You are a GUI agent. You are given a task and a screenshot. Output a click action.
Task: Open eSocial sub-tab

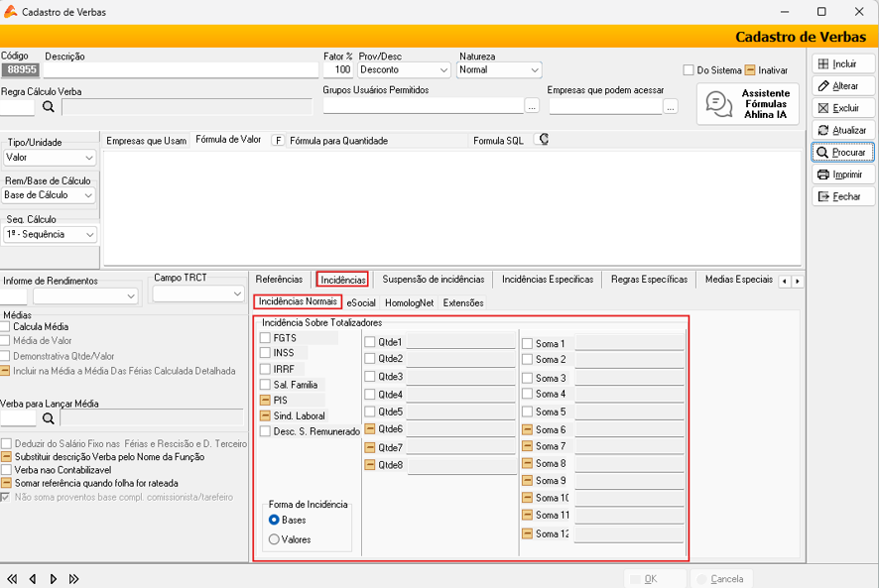point(361,302)
